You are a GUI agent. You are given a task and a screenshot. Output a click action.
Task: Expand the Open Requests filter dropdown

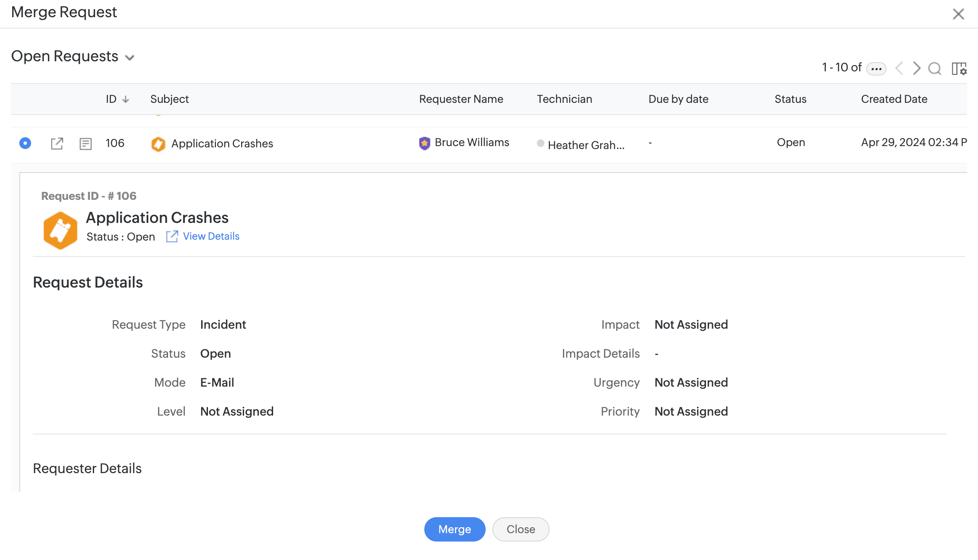point(130,58)
